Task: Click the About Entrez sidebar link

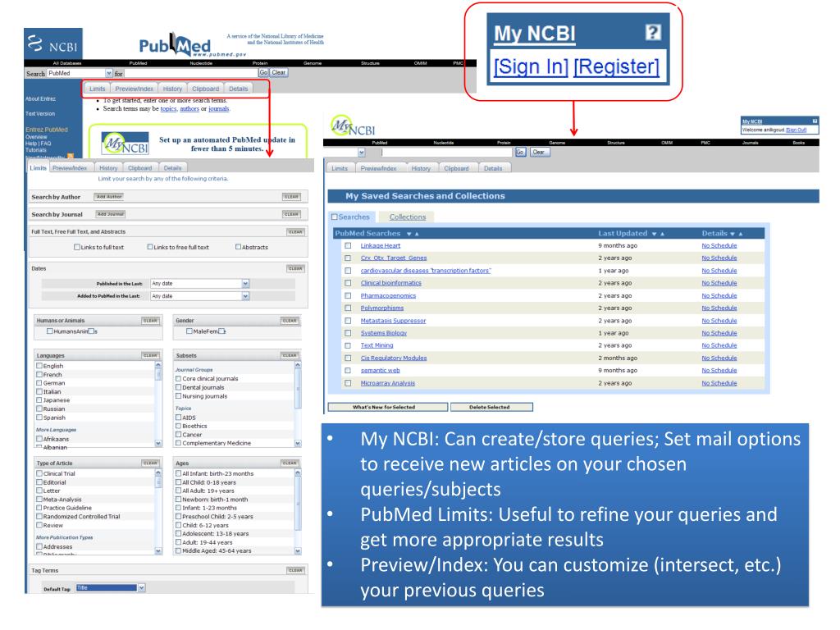Action: [x=40, y=98]
